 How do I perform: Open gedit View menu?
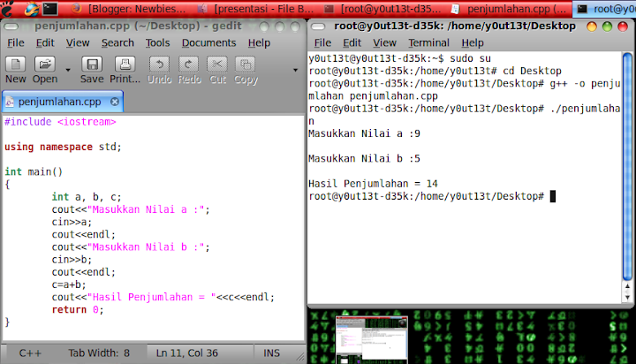[x=78, y=42]
